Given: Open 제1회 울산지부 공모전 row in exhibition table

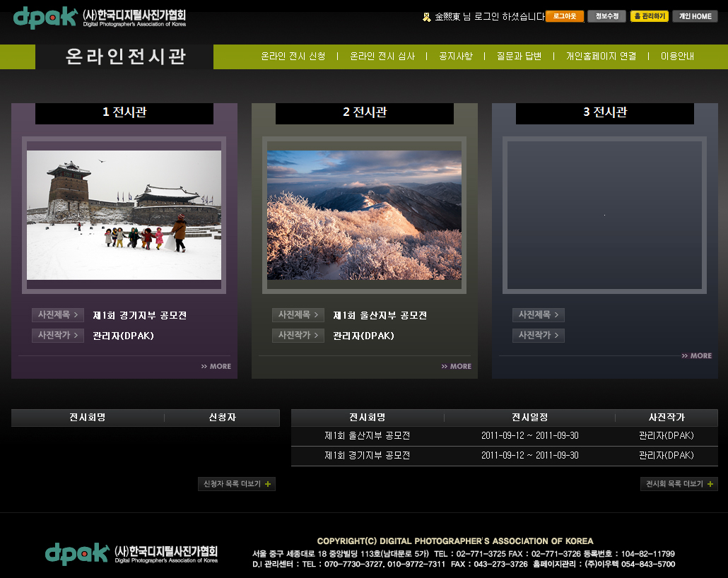Looking at the screenshot, I should point(367,436).
